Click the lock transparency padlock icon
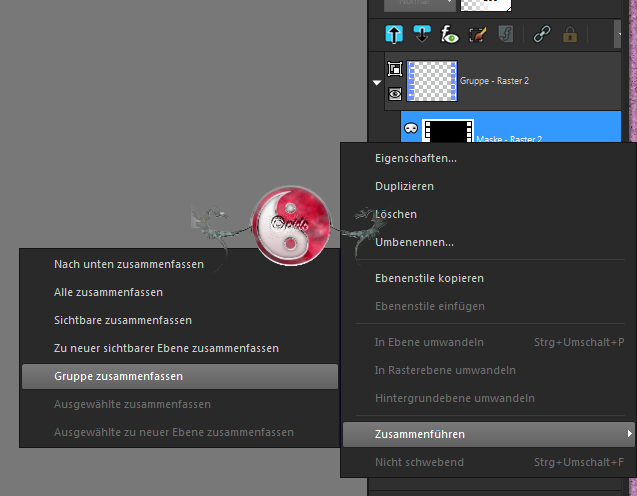Image resolution: width=637 pixels, height=496 pixels. [571, 35]
